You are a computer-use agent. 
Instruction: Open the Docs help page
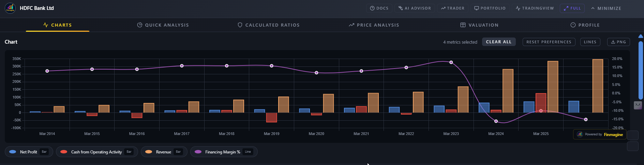pos(379,8)
